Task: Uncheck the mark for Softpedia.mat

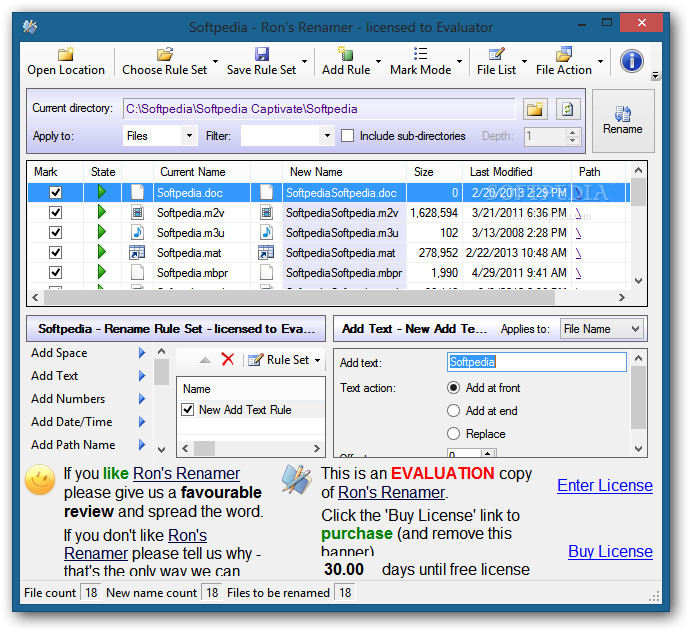Action: [x=55, y=253]
